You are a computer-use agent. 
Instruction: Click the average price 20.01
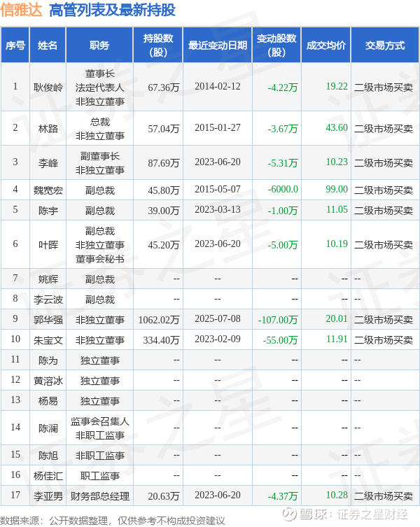coord(337,318)
